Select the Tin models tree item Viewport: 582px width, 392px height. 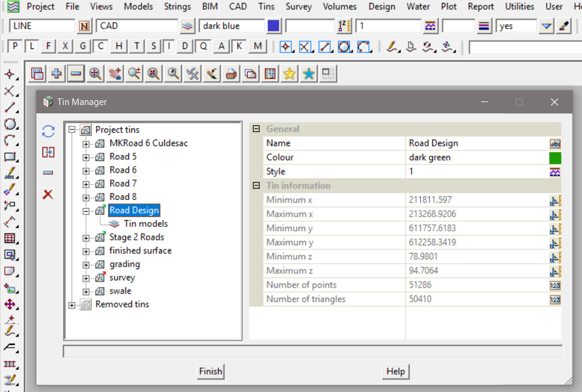click(146, 224)
